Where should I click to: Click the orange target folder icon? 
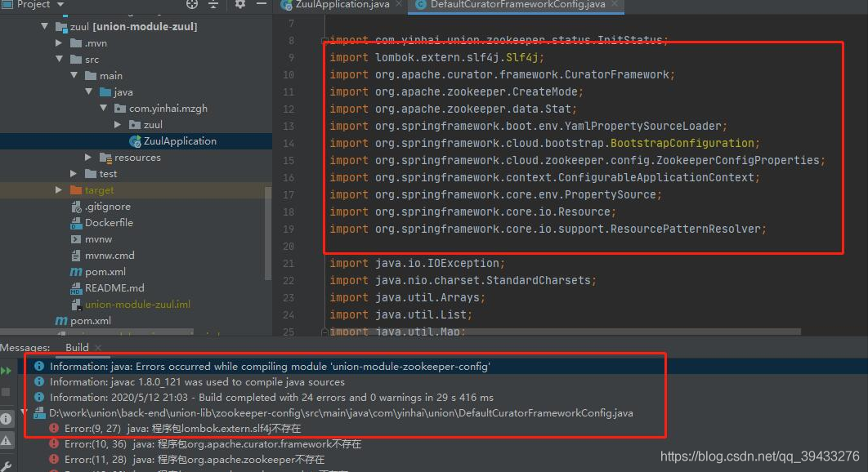(76, 189)
